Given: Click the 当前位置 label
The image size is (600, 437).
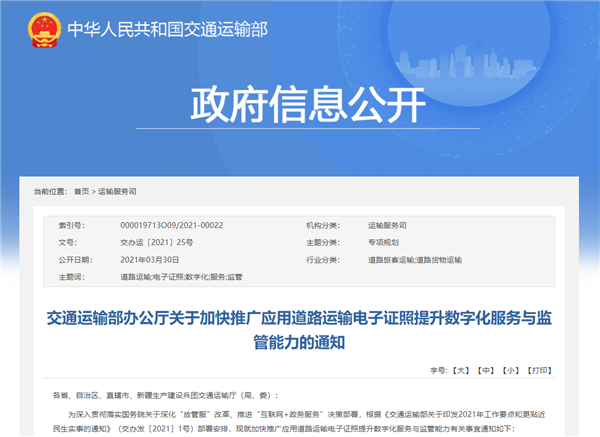Looking at the screenshot, I should tap(51, 191).
